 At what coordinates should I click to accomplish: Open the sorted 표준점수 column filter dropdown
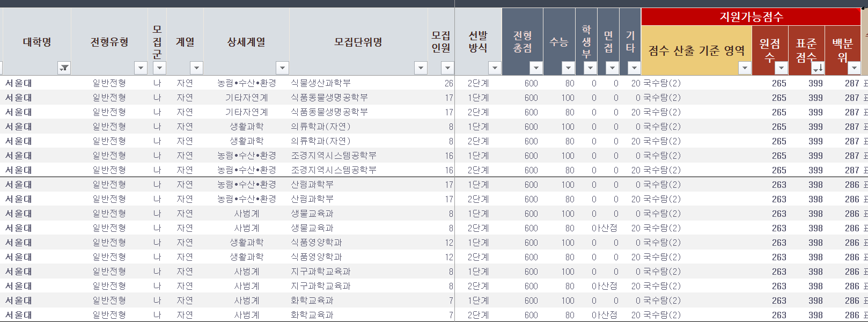tap(818, 68)
